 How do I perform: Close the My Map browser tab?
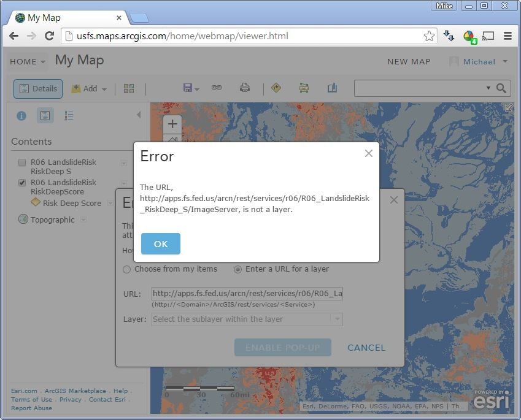pos(118,18)
